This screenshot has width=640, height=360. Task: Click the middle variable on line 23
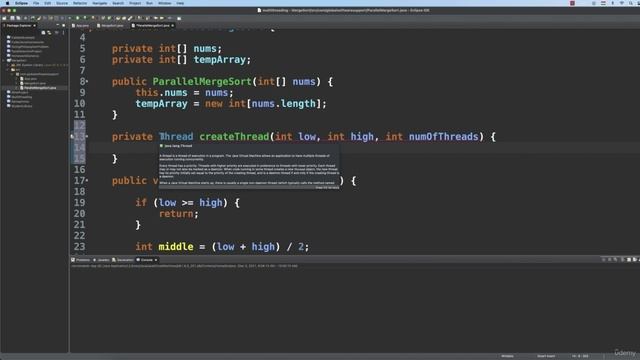[x=176, y=247]
